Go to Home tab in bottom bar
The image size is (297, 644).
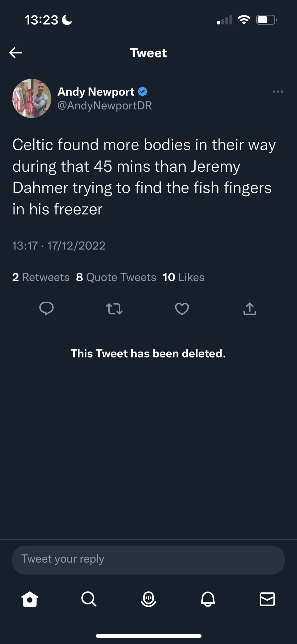coord(30,599)
